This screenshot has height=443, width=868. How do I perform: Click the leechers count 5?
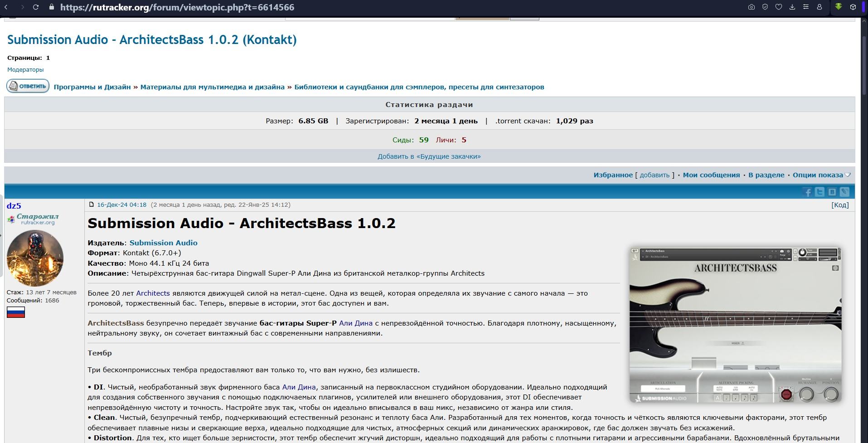click(x=464, y=140)
